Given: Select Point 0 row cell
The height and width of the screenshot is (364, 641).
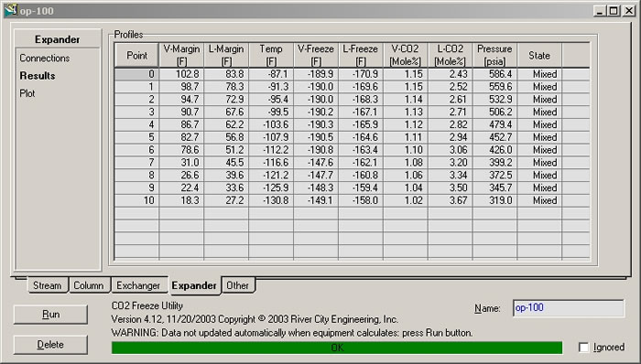Looking at the screenshot, I should [x=136, y=74].
